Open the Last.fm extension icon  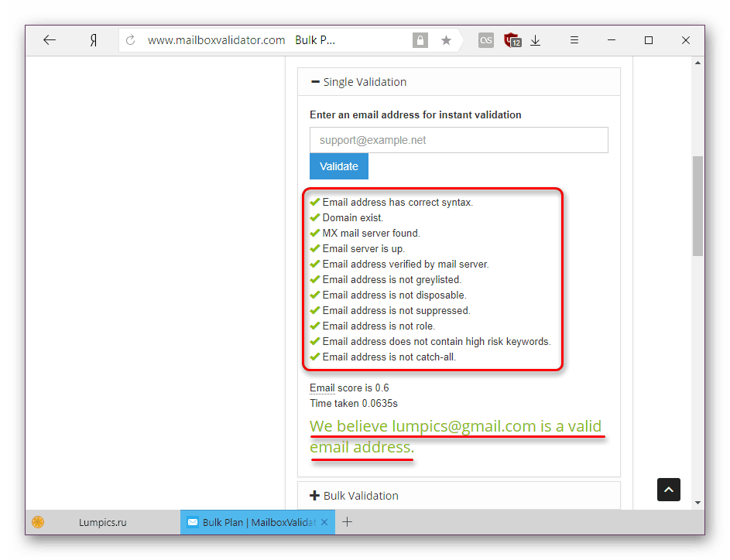pos(486,40)
